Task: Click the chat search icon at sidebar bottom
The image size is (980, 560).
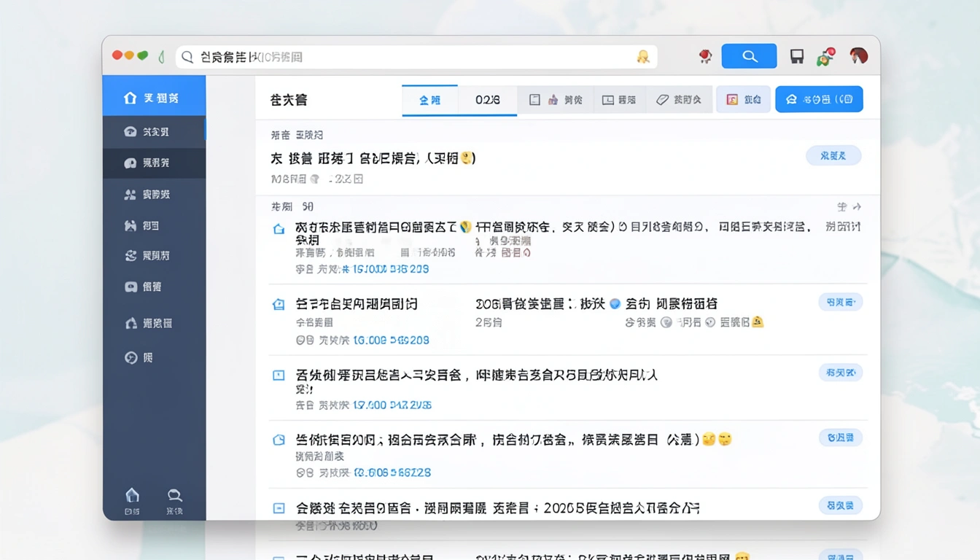Action: point(174,500)
